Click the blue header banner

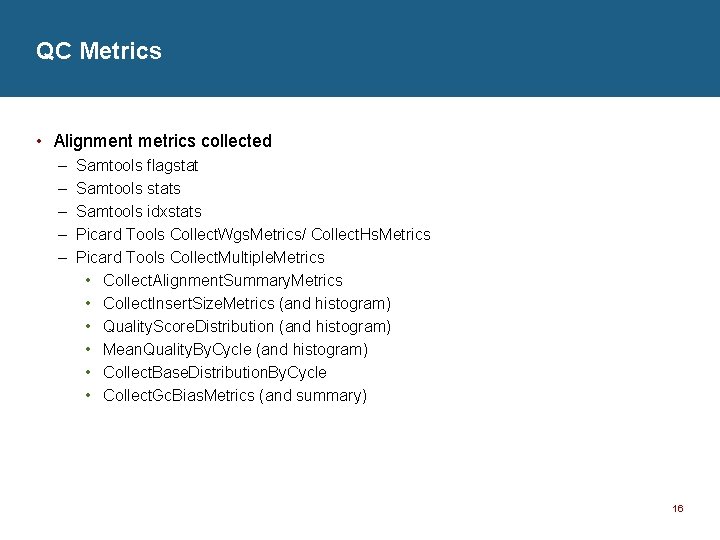[360, 48]
